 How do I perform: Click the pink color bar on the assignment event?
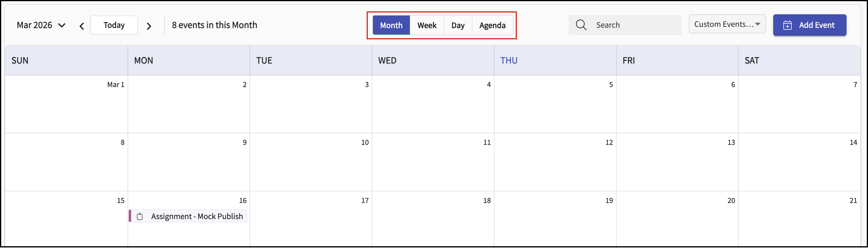[x=130, y=216]
